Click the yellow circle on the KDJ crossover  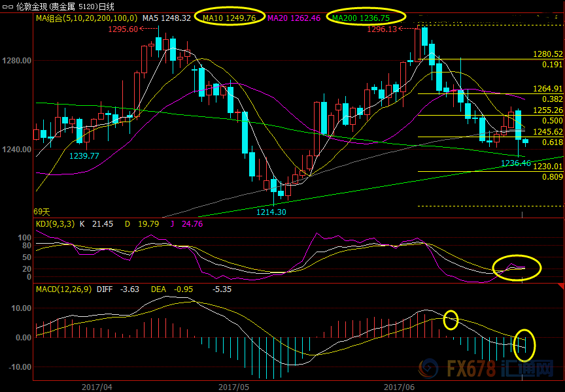click(517, 267)
